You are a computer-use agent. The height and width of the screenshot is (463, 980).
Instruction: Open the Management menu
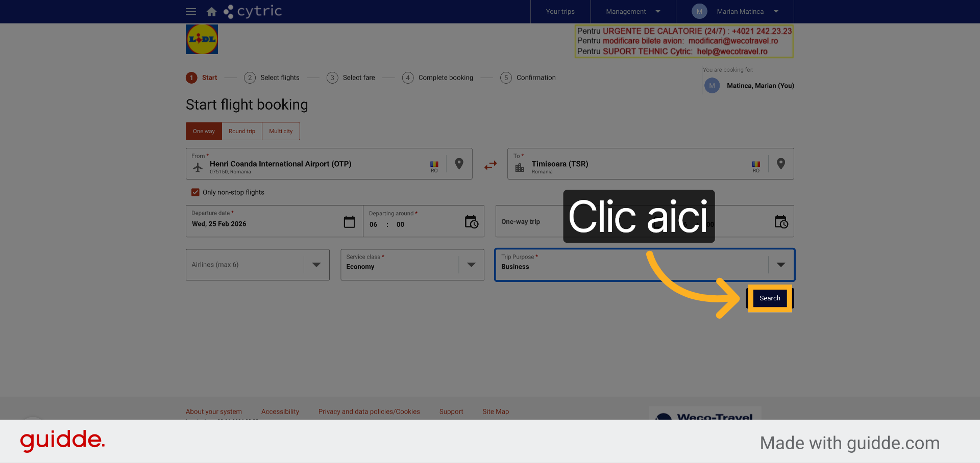coord(633,11)
